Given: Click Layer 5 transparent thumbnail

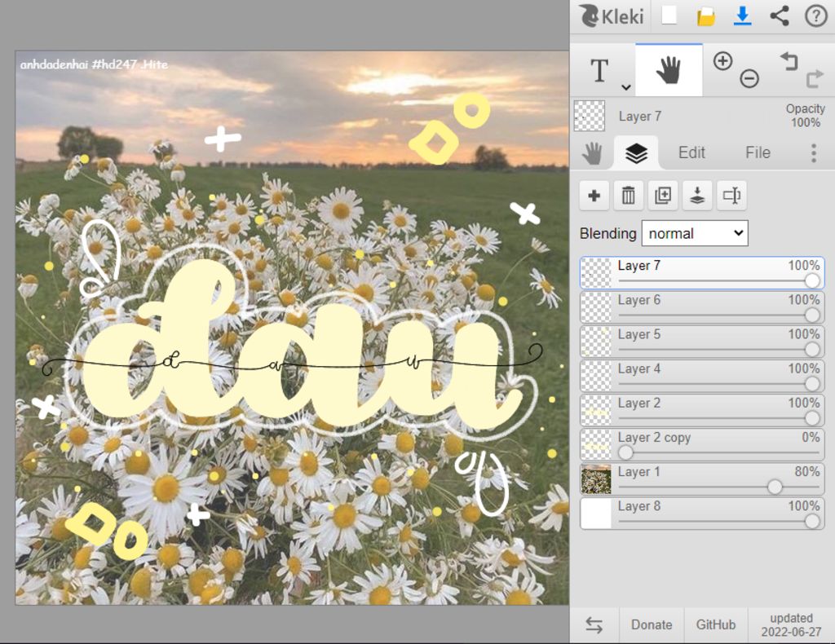Looking at the screenshot, I should point(596,342).
